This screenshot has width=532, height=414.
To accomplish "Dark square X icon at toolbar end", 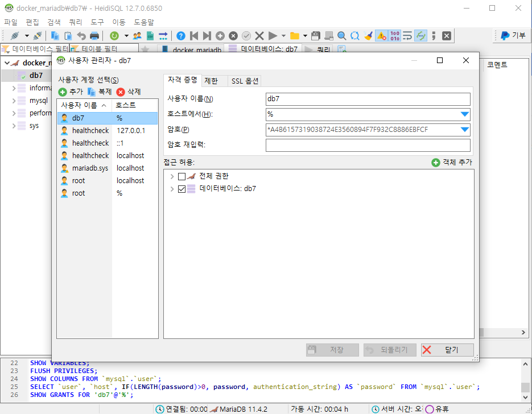I will [x=447, y=36].
